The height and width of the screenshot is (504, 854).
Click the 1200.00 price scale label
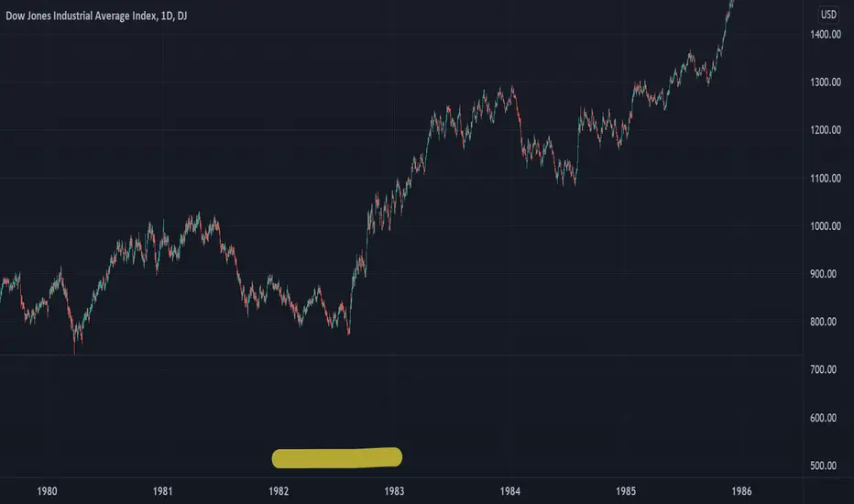click(x=826, y=130)
